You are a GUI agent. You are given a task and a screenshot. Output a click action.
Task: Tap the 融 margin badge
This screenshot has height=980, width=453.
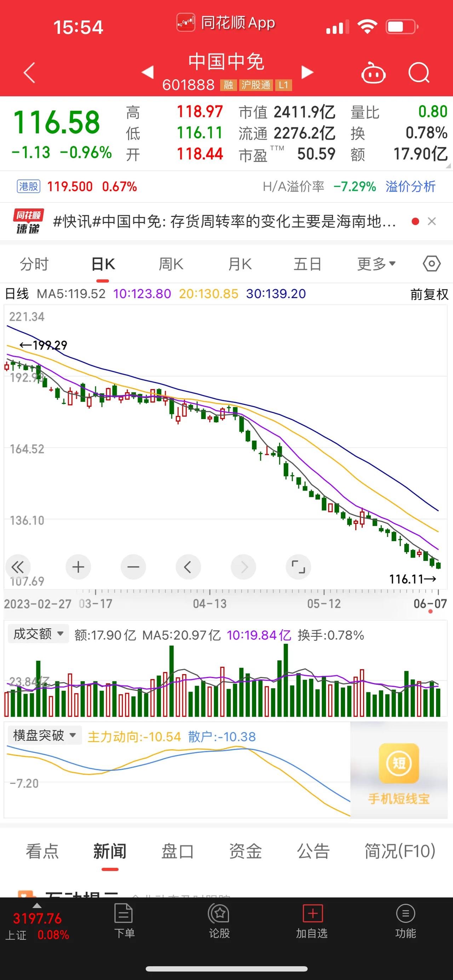[228, 85]
